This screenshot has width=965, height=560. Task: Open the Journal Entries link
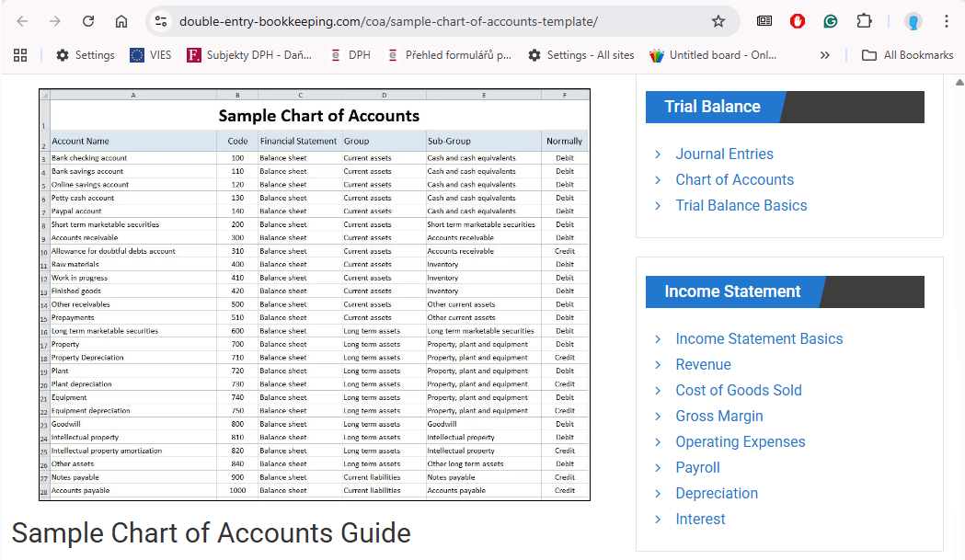coord(724,154)
